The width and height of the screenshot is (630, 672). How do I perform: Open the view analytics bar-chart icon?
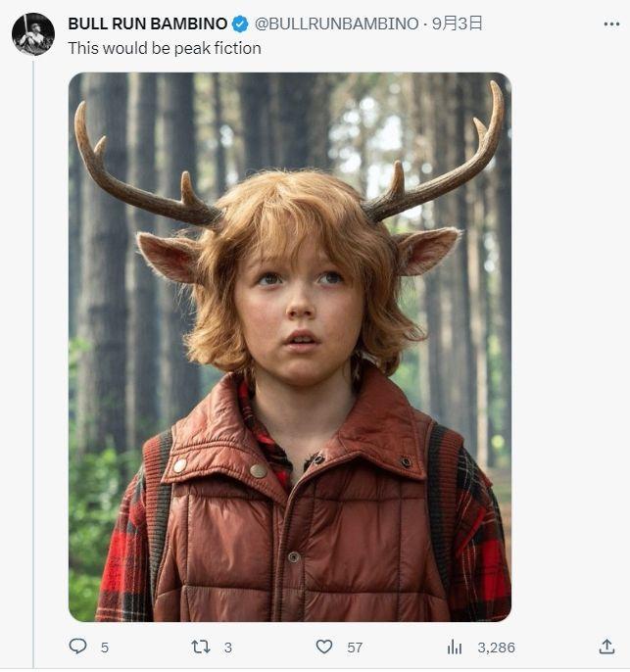pyautogui.click(x=455, y=647)
